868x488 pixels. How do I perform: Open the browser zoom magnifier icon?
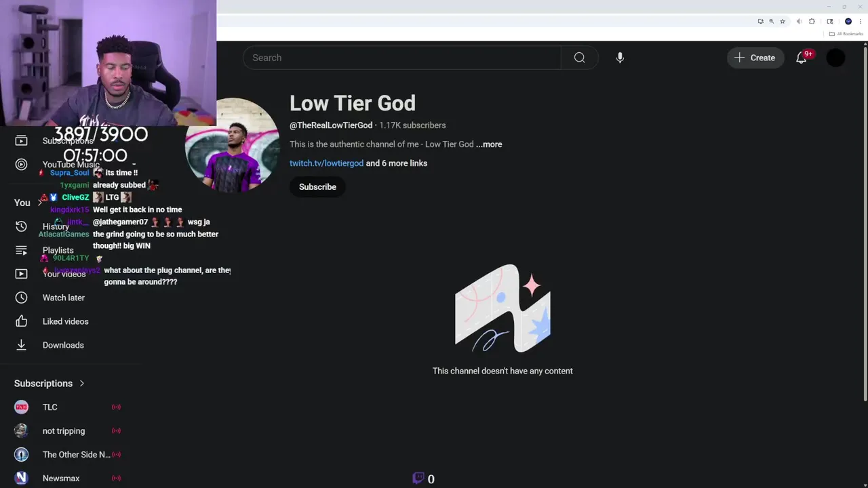771,22
